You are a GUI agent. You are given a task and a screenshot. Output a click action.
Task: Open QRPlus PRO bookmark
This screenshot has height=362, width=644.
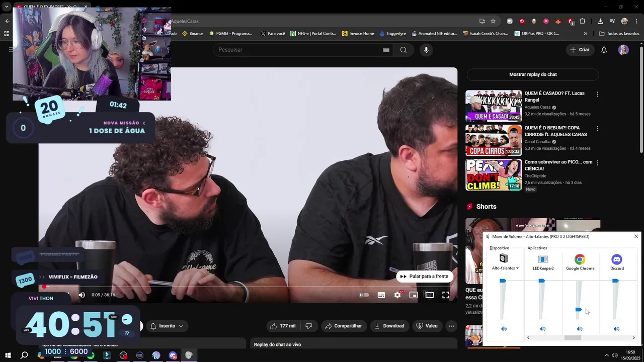point(537,34)
